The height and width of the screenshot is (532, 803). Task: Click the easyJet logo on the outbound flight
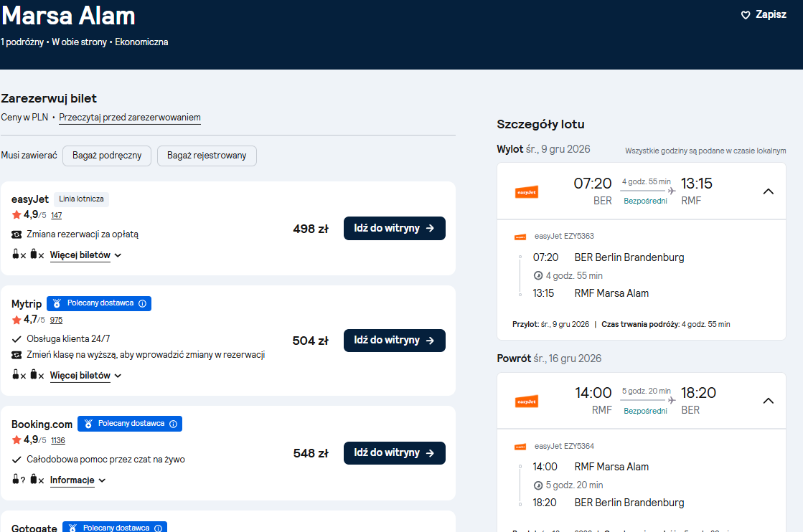527,192
